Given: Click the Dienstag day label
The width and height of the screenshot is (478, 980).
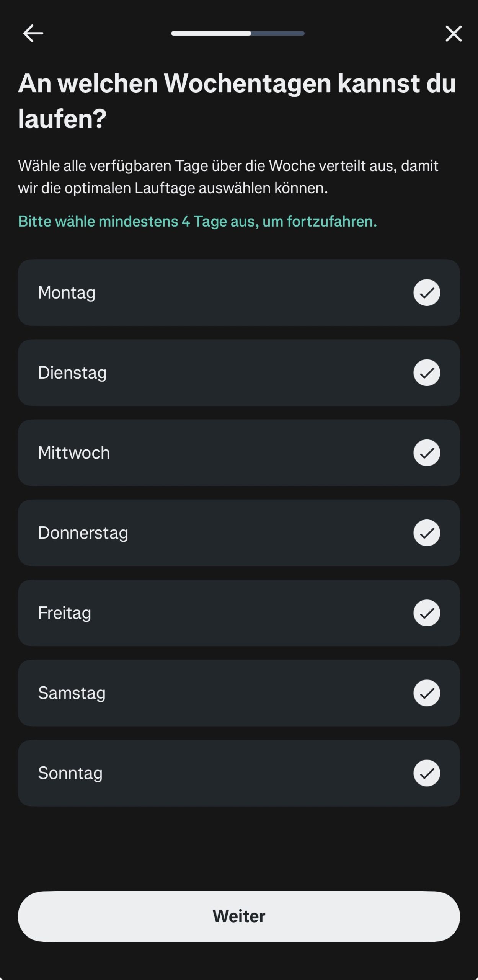Looking at the screenshot, I should pyautogui.click(x=72, y=373).
